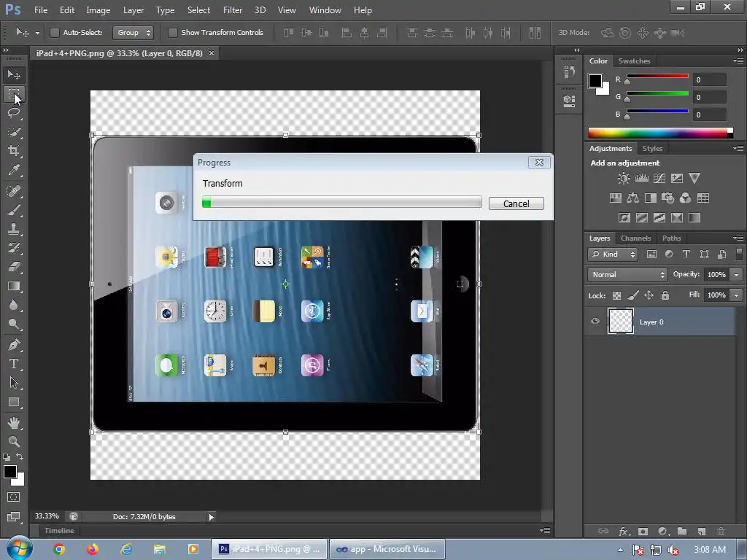Click the R value input field
The image size is (747, 560).
(x=709, y=79)
